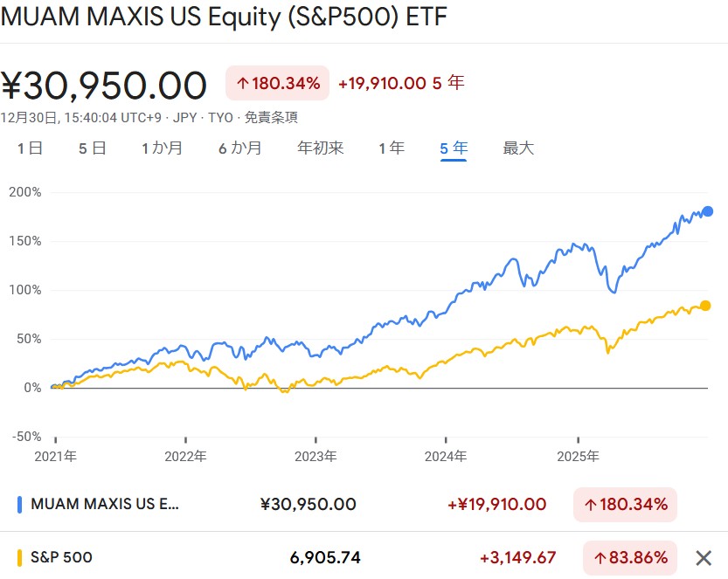
Task: Select the 5日 time range tab
Action: click(x=92, y=148)
